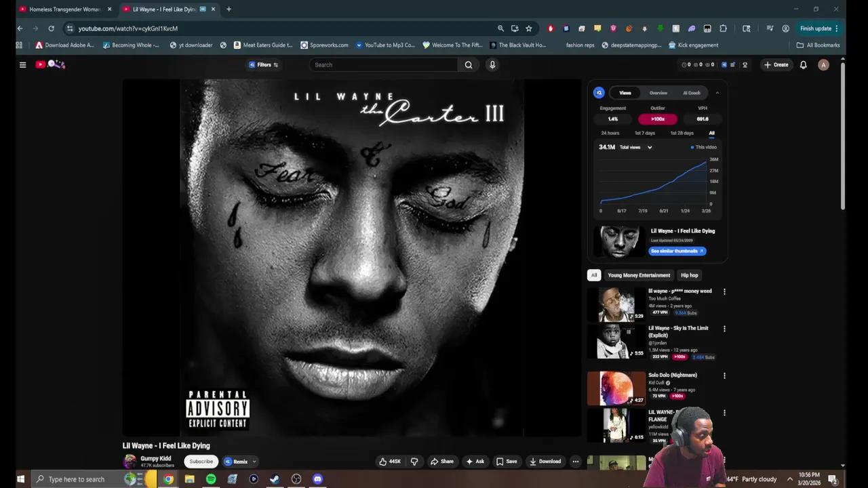Subscribe to Gumpy Kidd channel

[201, 462]
